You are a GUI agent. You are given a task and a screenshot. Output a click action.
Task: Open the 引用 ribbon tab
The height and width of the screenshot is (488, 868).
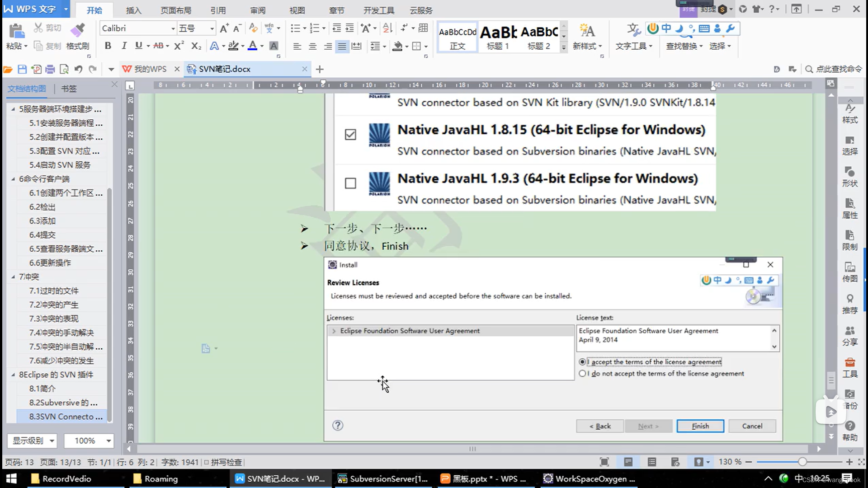tap(218, 10)
